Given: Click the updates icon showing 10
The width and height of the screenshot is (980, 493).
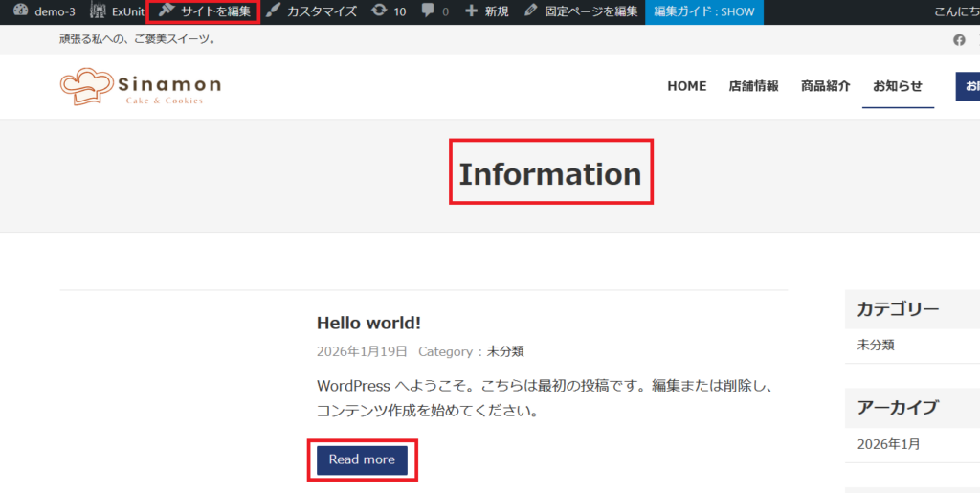Looking at the screenshot, I should (379, 11).
